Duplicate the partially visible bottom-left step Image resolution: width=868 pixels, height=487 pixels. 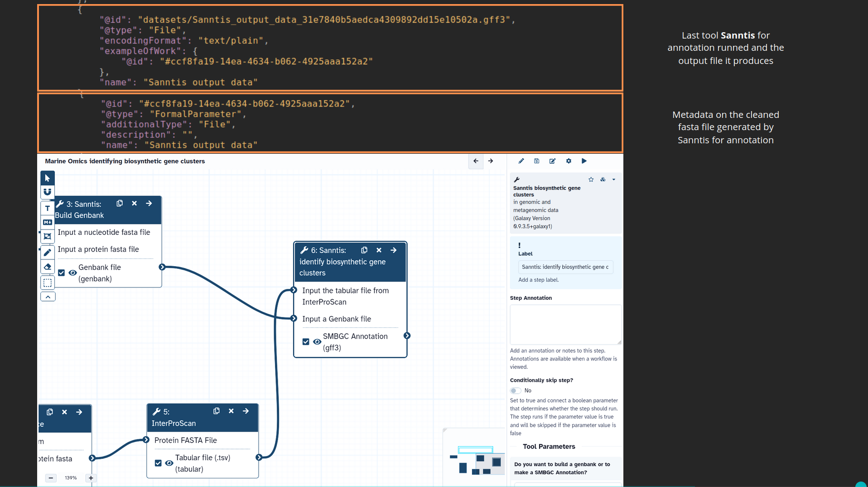pyautogui.click(x=50, y=412)
